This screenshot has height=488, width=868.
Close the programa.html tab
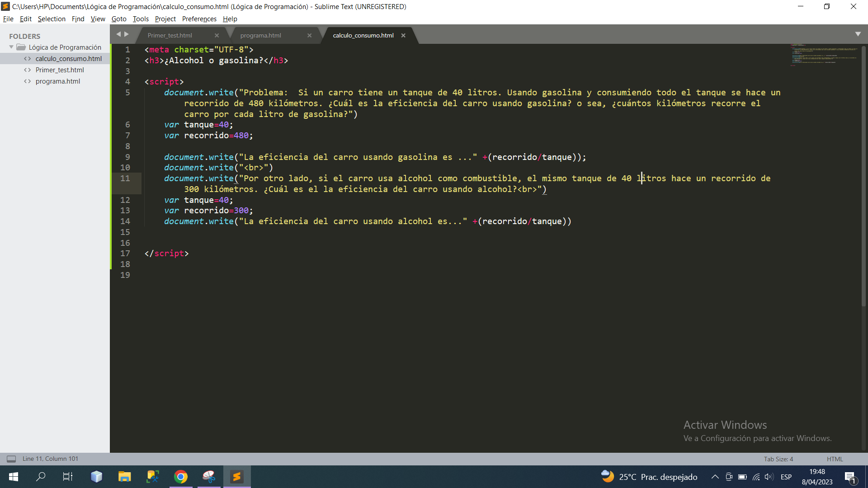[309, 35]
